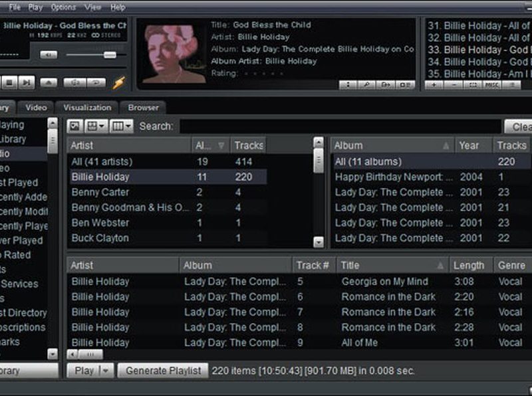The image size is (532, 396).
Task: Open the Options menu
Action: [63, 7]
